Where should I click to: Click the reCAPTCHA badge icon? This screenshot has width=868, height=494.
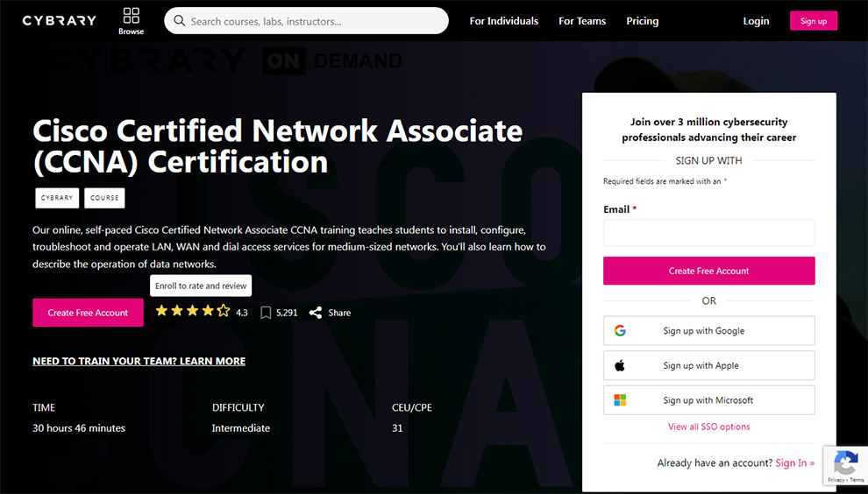pyautogui.click(x=845, y=462)
